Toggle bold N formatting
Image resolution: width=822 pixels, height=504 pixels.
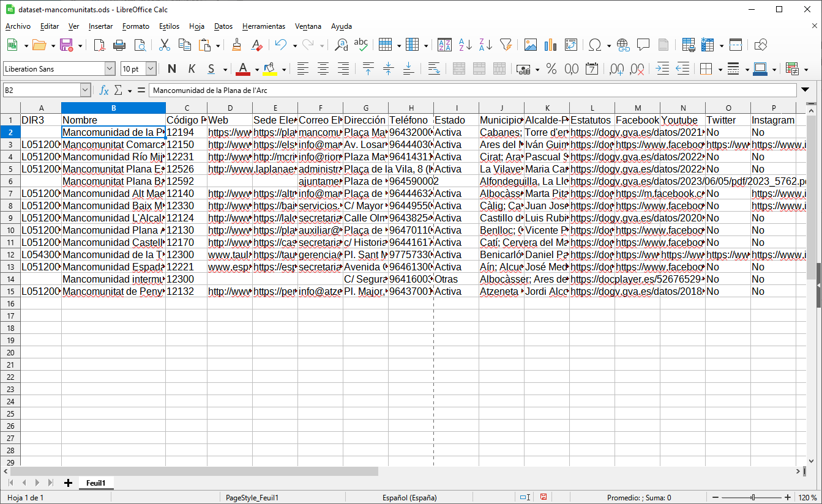(172, 69)
